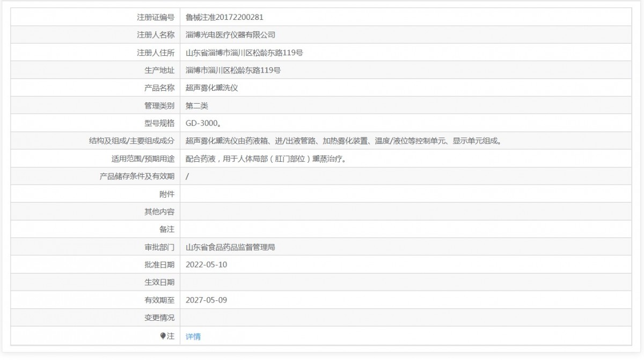Open the 详情 link
The image size is (644, 360).
193,336
